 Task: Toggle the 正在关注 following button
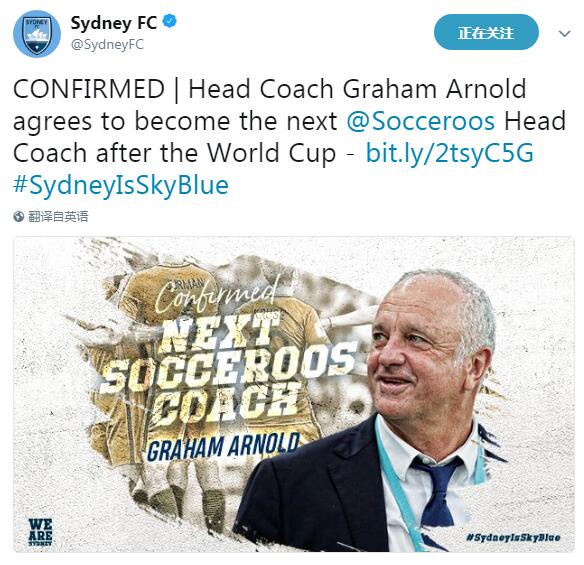coord(486,32)
